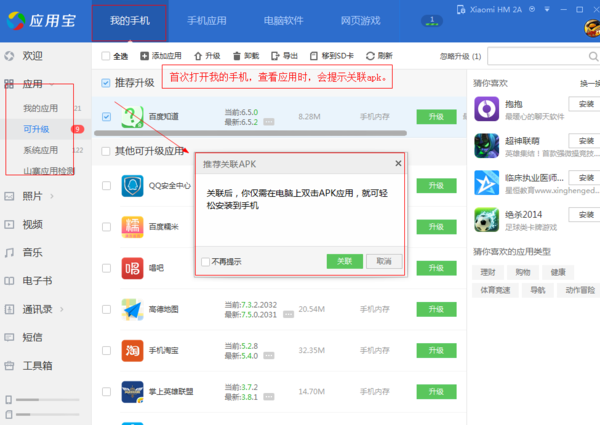Toggle the 全选 checkbox
Image resolution: width=600 pixels, height=425 pixels.
(106, 56)
